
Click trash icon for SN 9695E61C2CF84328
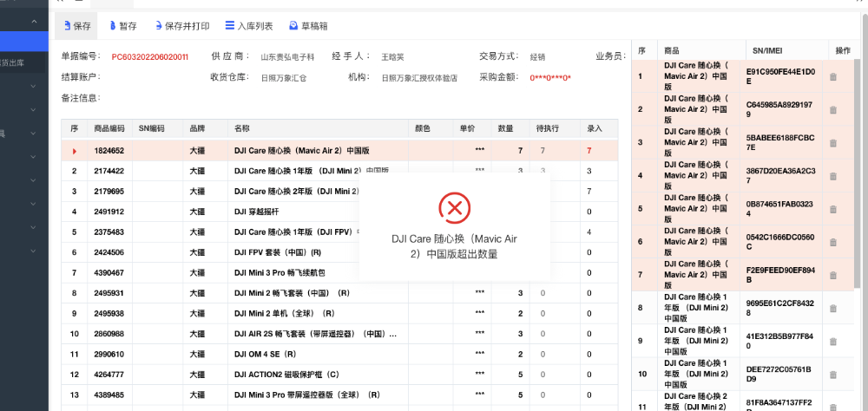coord(833,308)
